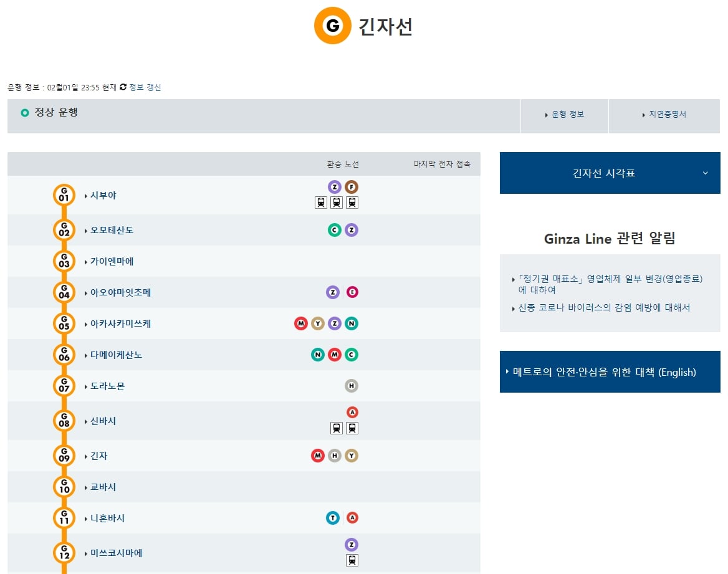
Task: Click the train icon in 미쓰코시마에 row
Action: [352, 560]
